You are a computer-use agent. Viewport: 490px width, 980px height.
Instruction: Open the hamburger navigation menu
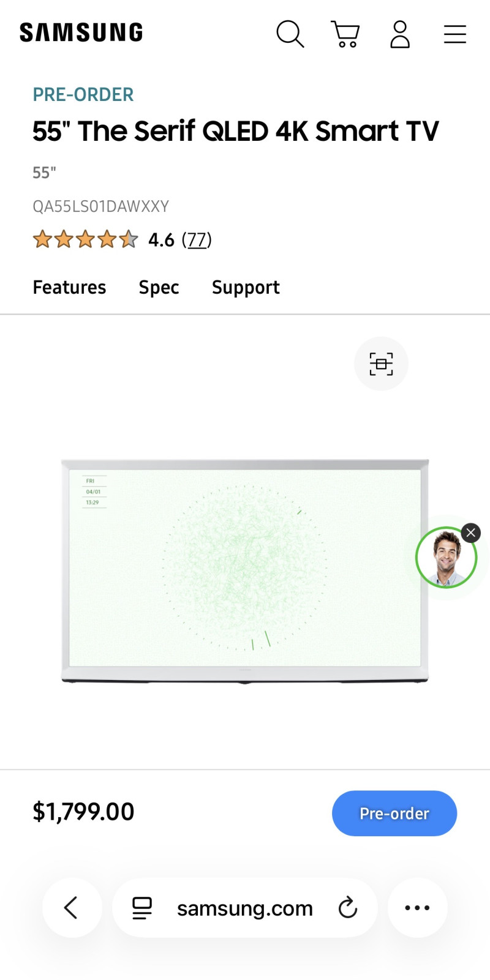[x=455, y=34]
